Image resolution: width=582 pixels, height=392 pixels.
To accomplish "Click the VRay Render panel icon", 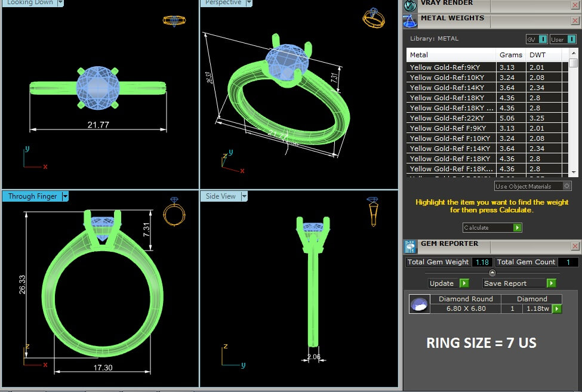I will (410, 5).
